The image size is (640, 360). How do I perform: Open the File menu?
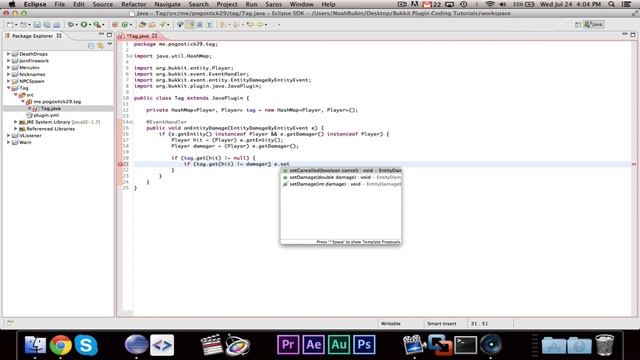pos(60,4)
